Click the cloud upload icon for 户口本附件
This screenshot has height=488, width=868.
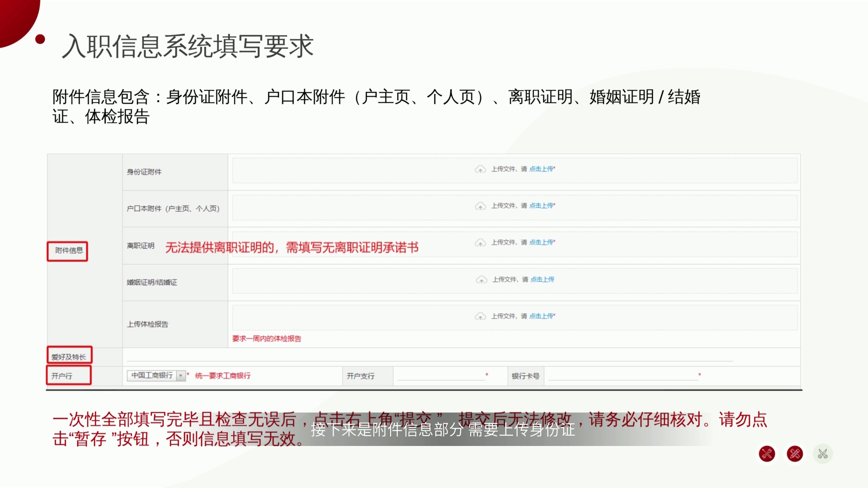tap(480, 206)
